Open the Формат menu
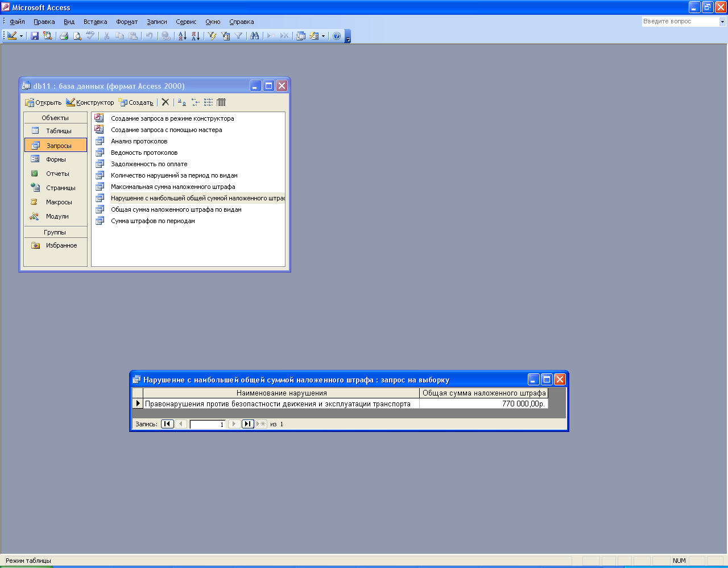 (x=127, y=22)
